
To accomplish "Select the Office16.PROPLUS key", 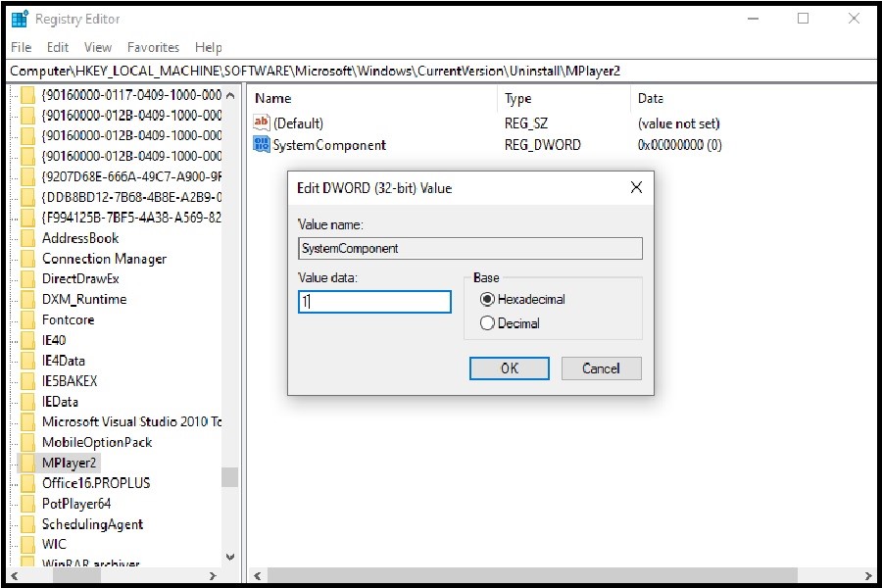I will pyautogui.click(x=96, y=483).
